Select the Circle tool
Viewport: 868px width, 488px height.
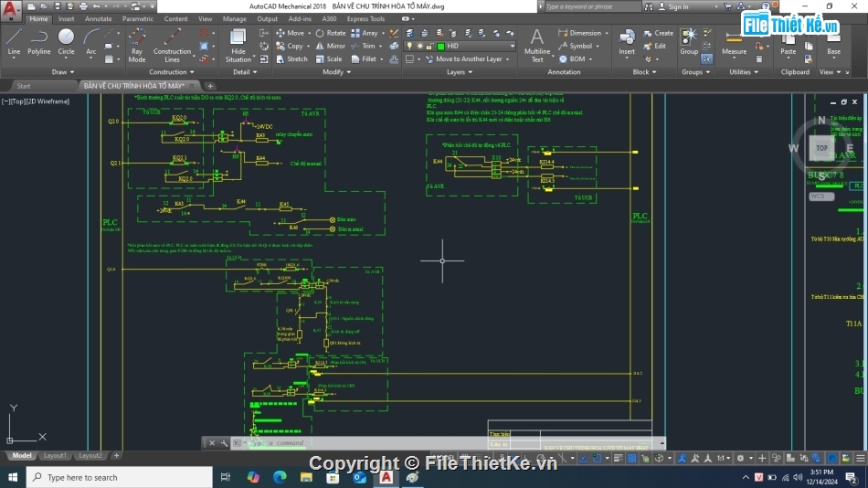tap(66, 43)
